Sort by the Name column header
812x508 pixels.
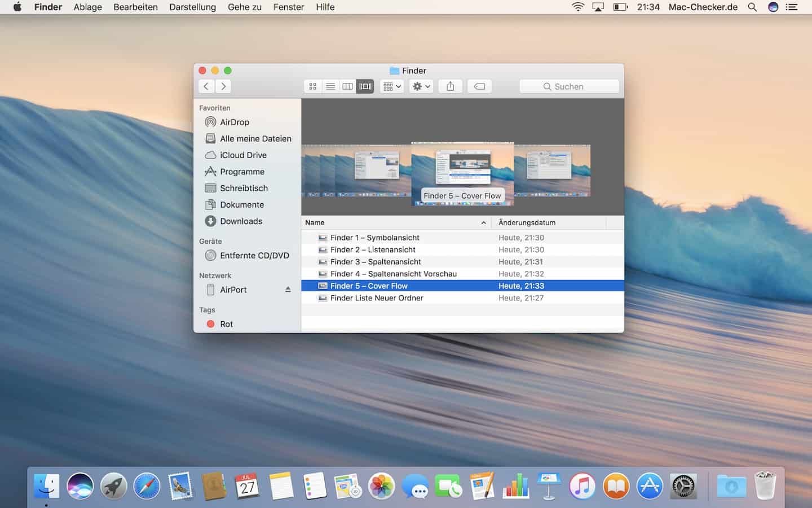coord(396,222)
